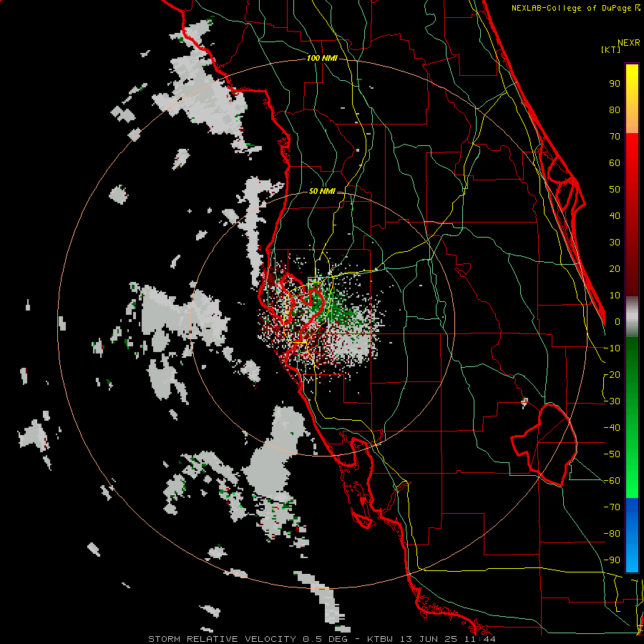Click the 10 value on velocity scale

click(615, 296)
